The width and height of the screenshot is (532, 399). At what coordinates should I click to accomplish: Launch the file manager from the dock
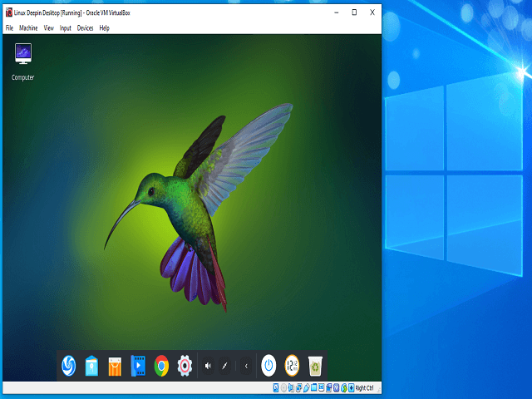pyautogui.click(x=91, y=366)
